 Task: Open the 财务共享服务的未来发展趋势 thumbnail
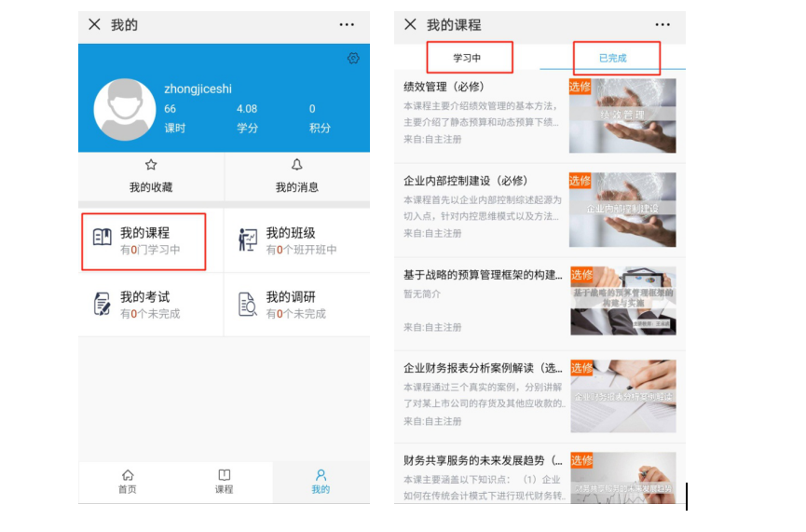[623, 478]
